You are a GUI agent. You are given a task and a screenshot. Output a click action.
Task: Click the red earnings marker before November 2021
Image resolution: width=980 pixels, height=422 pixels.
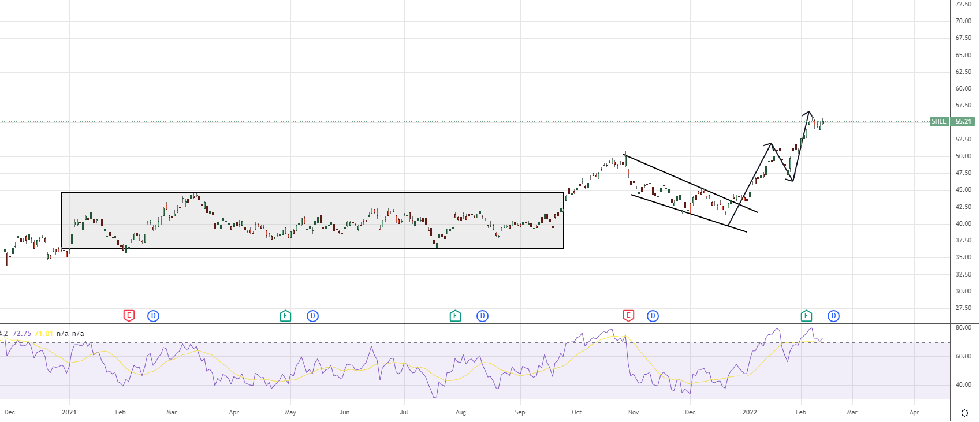(x=628, y=316)
